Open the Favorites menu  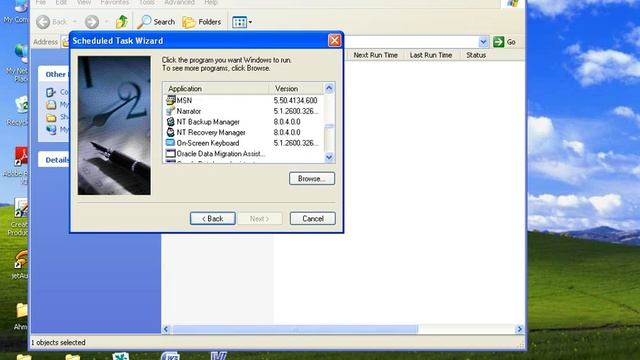pos(114,2)
